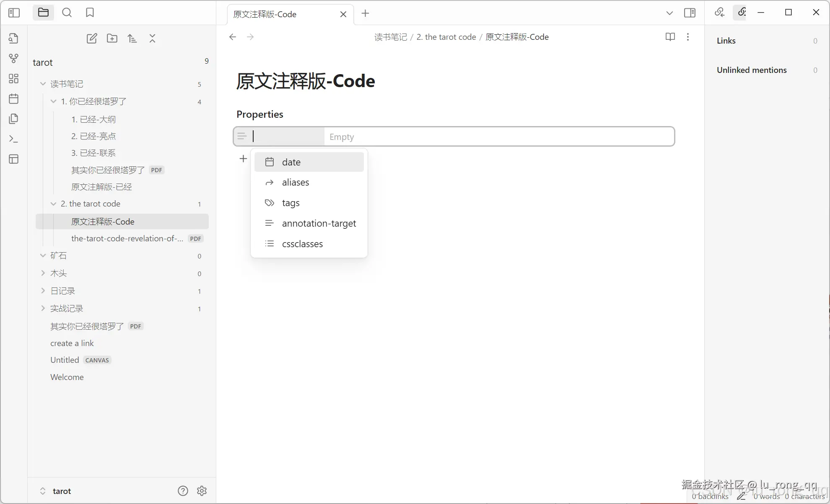Open search in the left sidebar

[x=67, y=13]
